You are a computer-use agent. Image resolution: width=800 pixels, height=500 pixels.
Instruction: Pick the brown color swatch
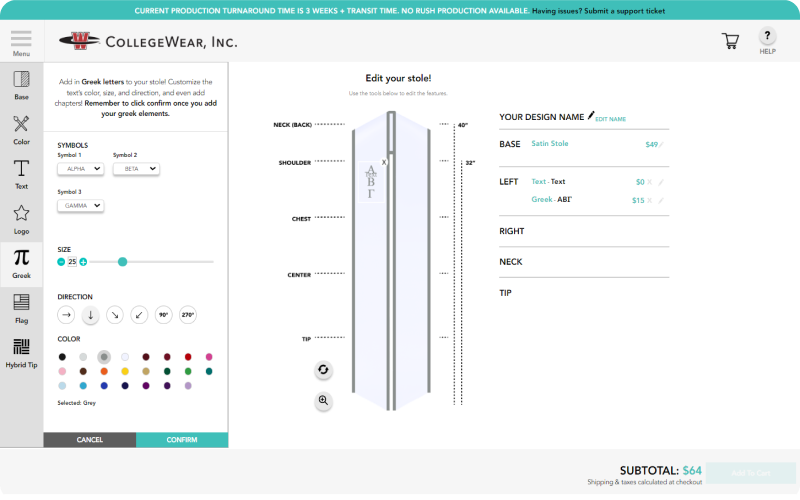[83, 371]
